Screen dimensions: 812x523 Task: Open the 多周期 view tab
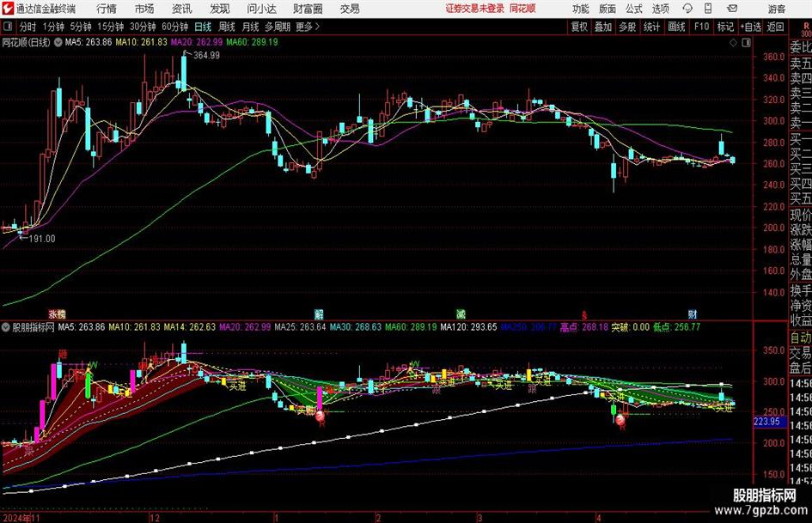point(278,27)
